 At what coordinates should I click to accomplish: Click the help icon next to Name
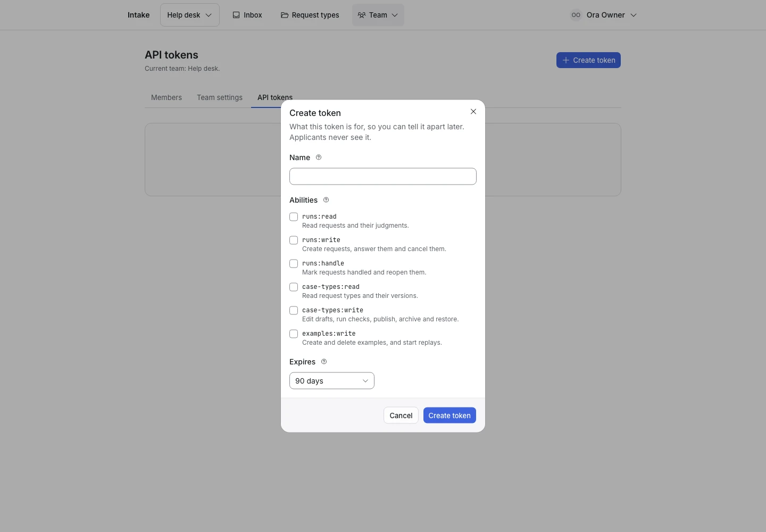[x=319, y=157]
